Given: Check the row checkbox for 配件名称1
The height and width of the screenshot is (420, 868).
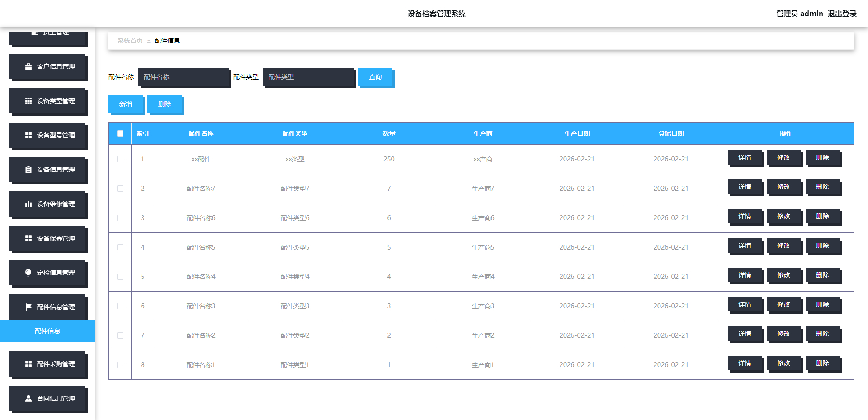Looking at the screenshot, I should pyautogui.click(x=120, y=365).
